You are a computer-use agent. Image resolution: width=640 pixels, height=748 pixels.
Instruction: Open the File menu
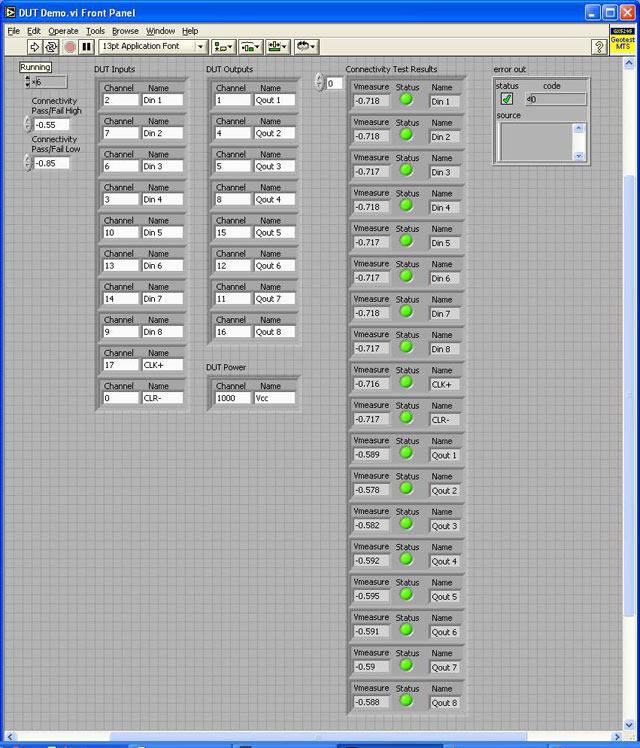[x=13, y=31]
